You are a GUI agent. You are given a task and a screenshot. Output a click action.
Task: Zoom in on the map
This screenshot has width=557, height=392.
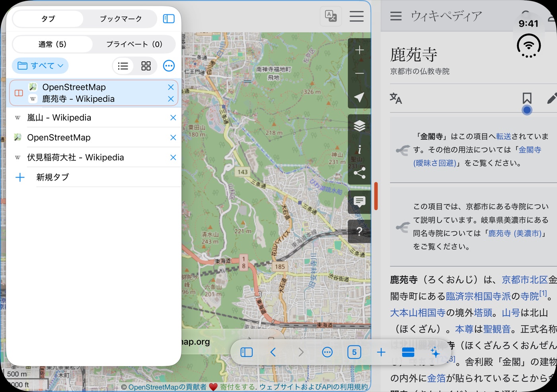[359, 50]
